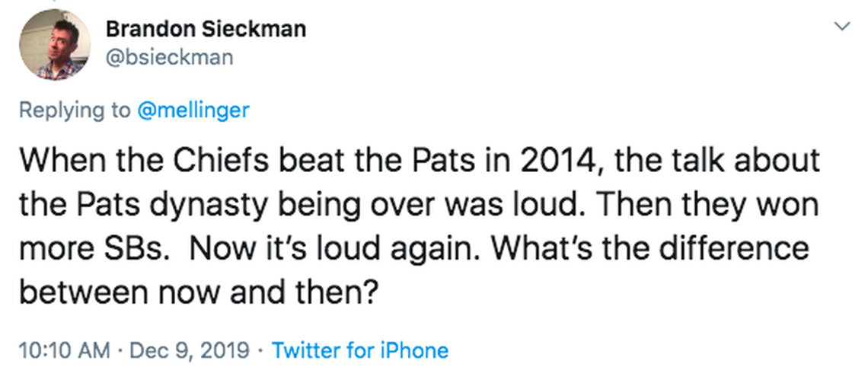Open Brandon Sieckman display name link

click(206, 30)
